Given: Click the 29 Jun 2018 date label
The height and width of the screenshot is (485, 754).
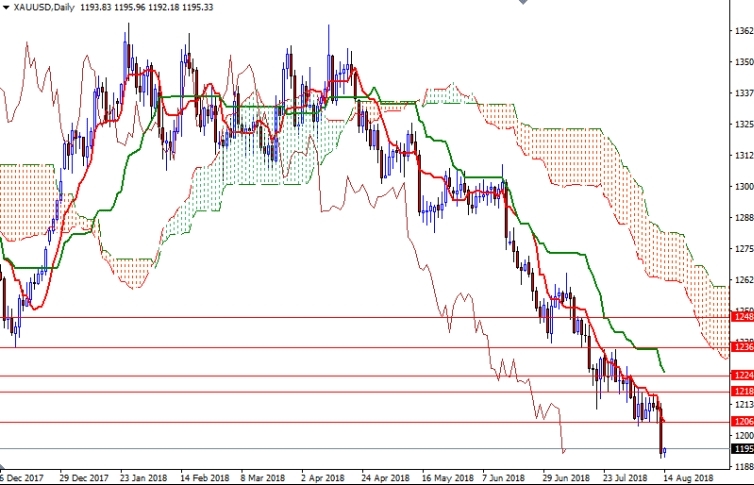Looking at the screenshot, I should coord(566,478).
